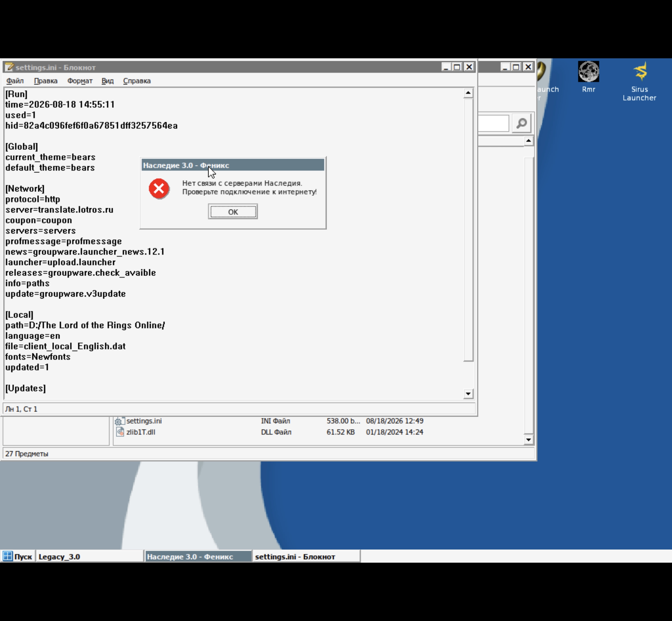
Task: Minimize the file manager window behind Notepad
Action: pos(505,67)
